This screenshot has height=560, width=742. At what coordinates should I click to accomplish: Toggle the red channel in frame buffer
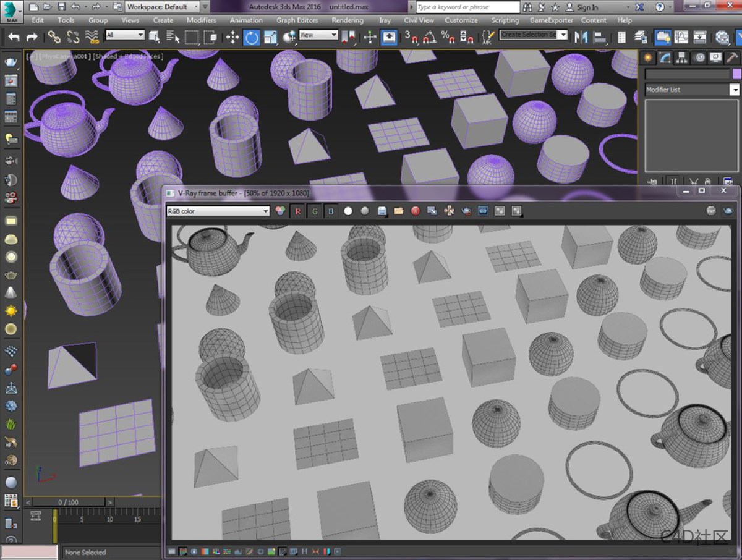point(298,211)
